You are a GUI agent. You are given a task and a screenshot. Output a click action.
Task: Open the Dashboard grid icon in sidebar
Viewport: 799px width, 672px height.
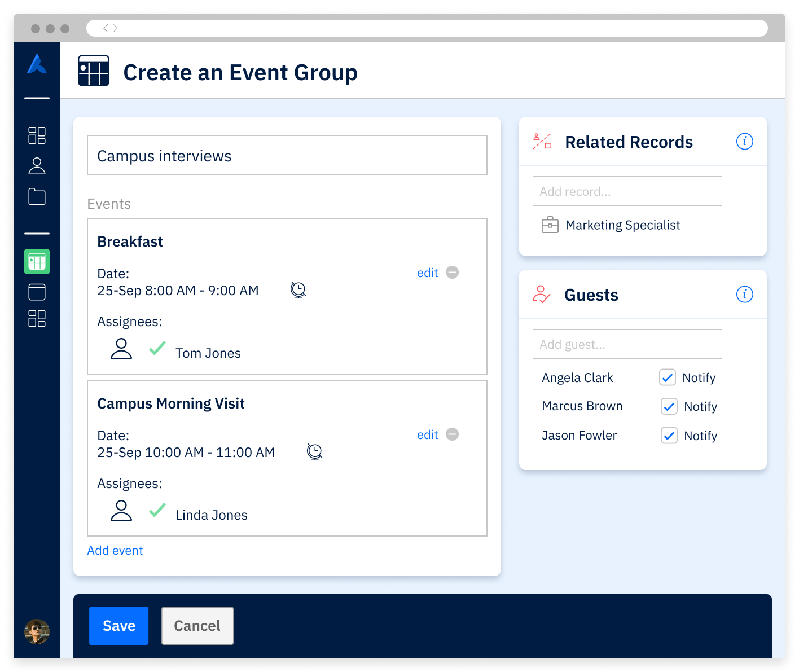[37, 135]
